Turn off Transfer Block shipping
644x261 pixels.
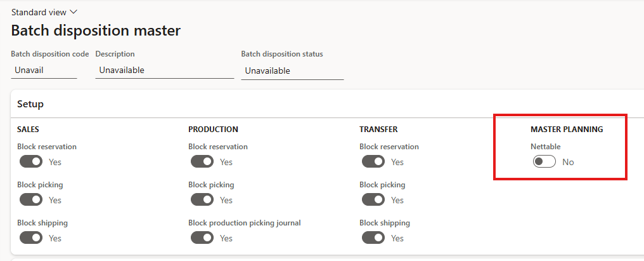pyautogui.click(x=373, y=238)
